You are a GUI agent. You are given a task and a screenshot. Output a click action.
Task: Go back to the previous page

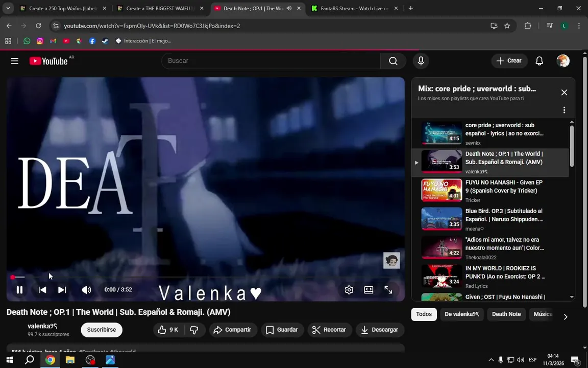pos(9,26)
